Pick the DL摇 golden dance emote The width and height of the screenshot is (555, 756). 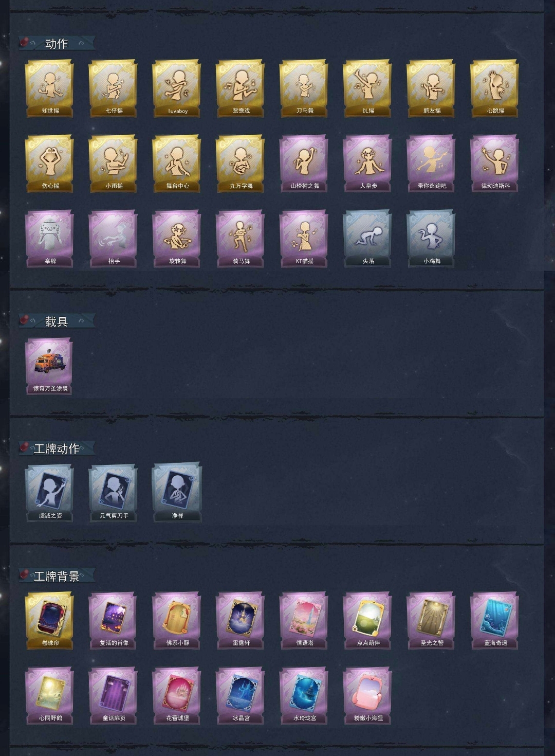(367, 88)
